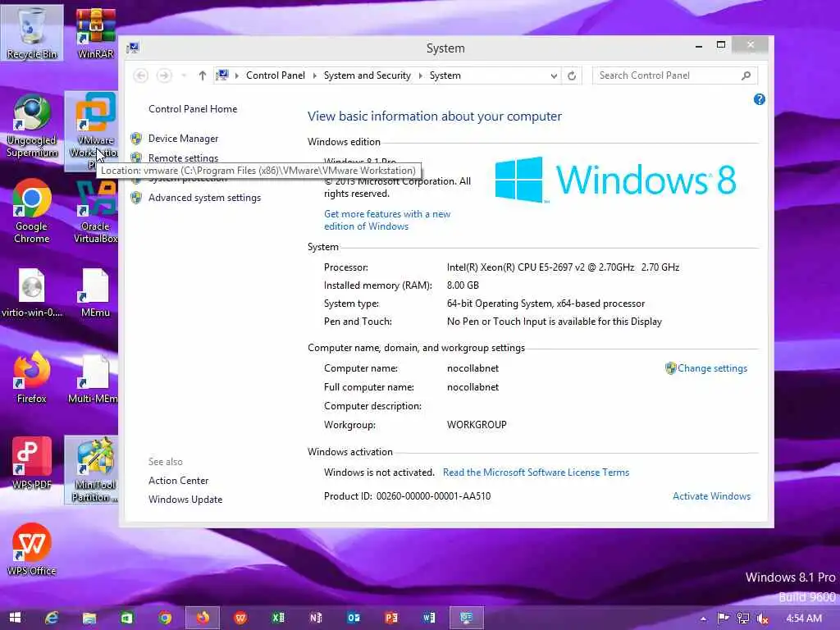The width and height of the screenshot is (840, 630).
Task: Open the Start button on taskbar
Action: coord(15,619)
